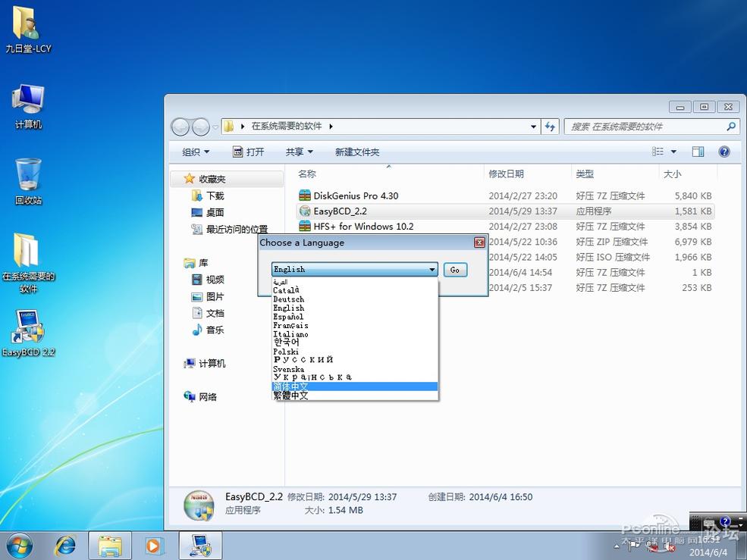Open the 组织 menu
The height and width of the screenshot is (560, 747).
coord(196,152)
